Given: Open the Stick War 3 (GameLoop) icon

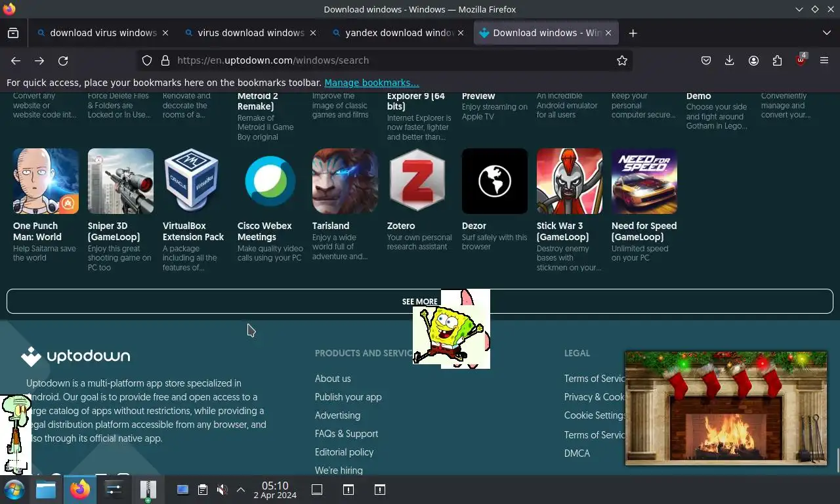Looking at the screenshot, I should (x=570, y=181).
